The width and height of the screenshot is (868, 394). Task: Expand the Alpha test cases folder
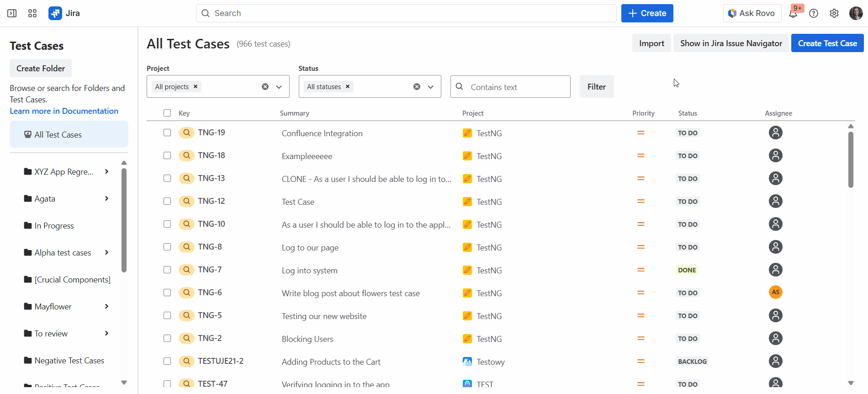pyautogui.click(x=106, y=252)
